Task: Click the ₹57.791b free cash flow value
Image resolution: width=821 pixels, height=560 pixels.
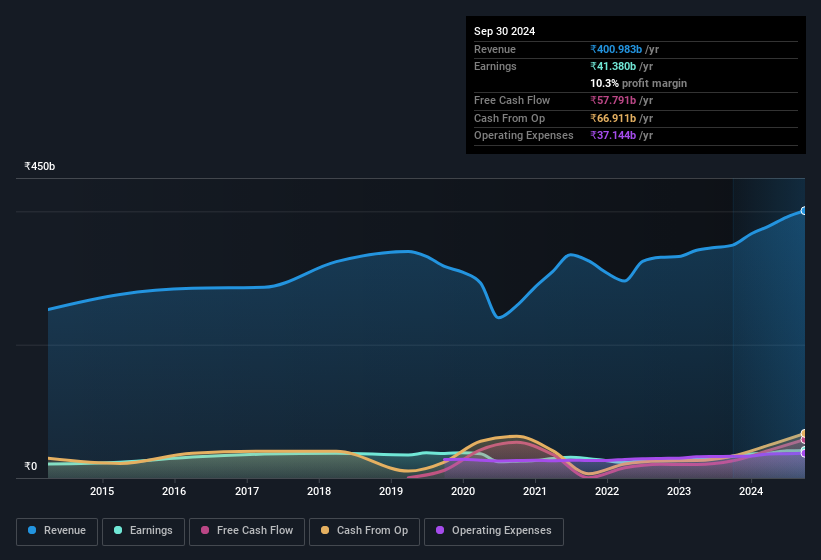Action: tap(613, 100)
